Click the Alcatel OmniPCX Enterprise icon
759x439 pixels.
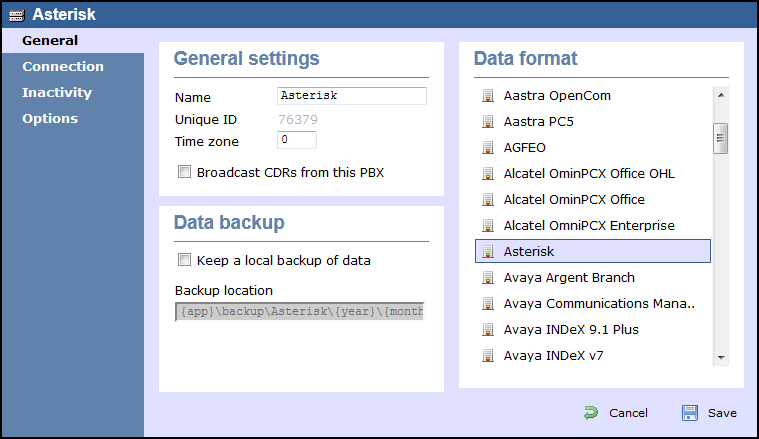(x=488, y=225)
